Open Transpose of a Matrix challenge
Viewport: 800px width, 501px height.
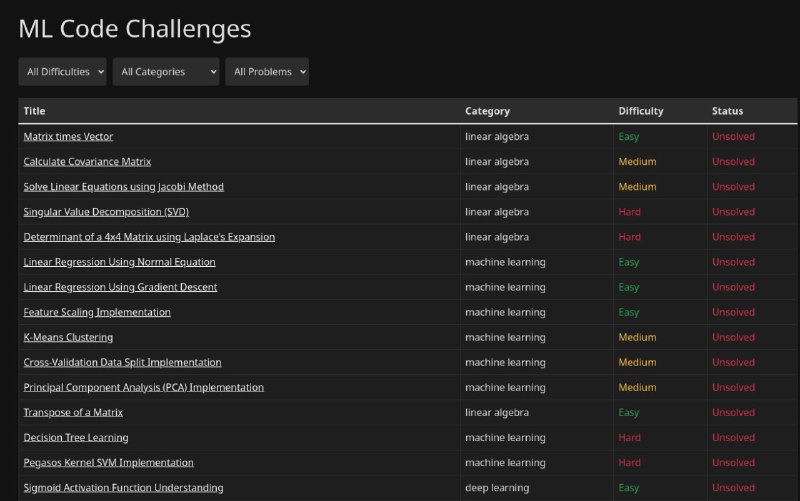pyautogui.click(x=73, y=412)
